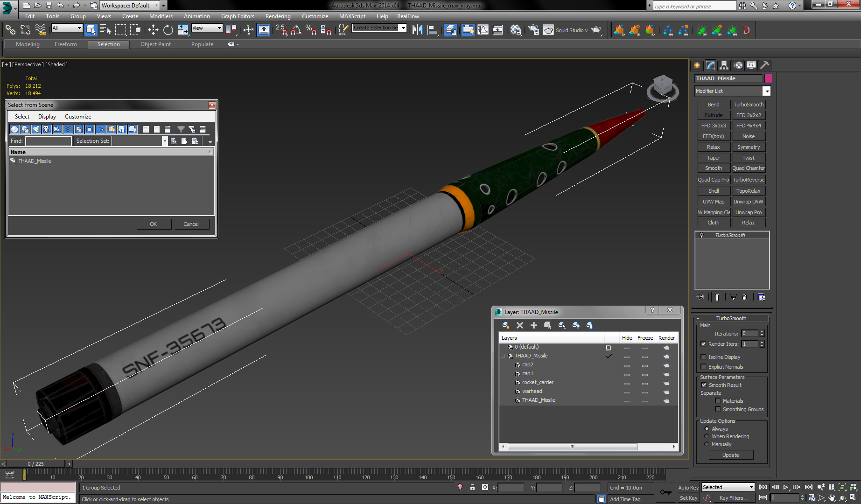Screen dimensions: 861x504
Task: Open Display menu in Select From Scene
Action: [47, 117]
